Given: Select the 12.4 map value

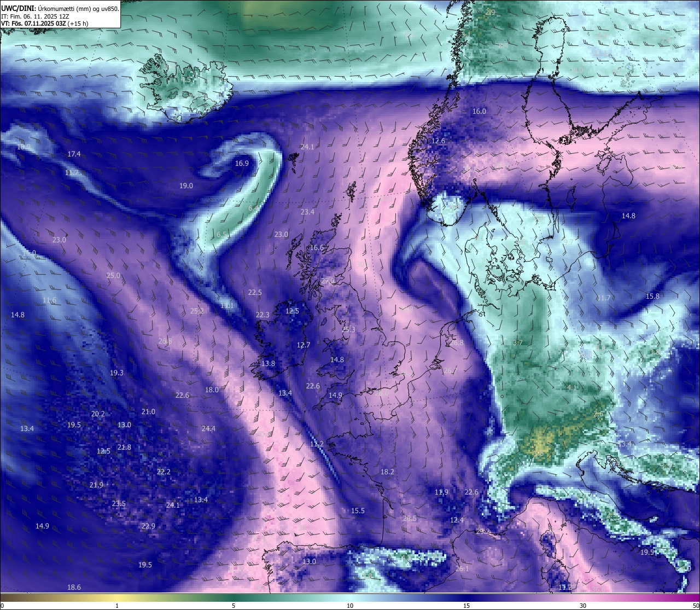Looking at the screenshot, I should 457,520.
